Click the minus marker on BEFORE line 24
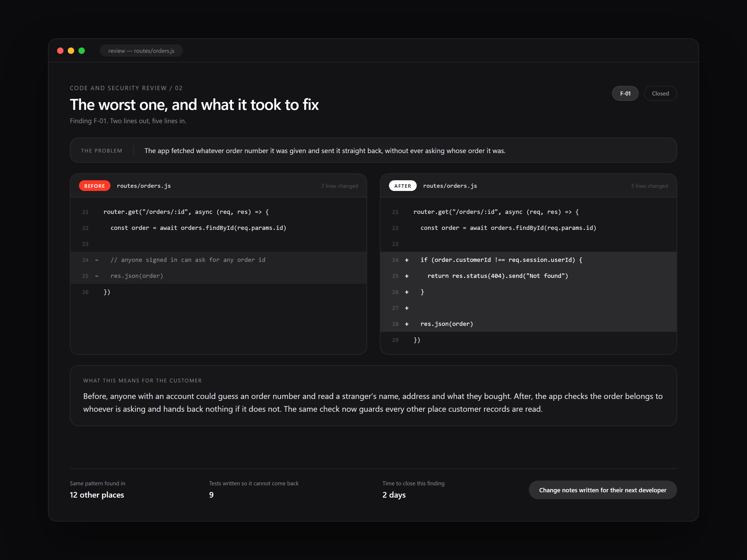 (97, 260)
